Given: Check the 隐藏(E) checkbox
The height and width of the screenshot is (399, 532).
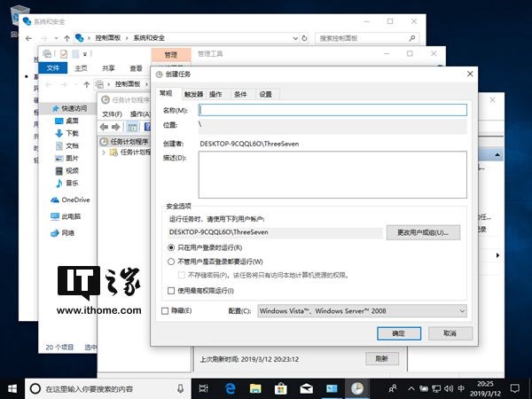Looking at the screenshot, I should click(x=165, y=311).
